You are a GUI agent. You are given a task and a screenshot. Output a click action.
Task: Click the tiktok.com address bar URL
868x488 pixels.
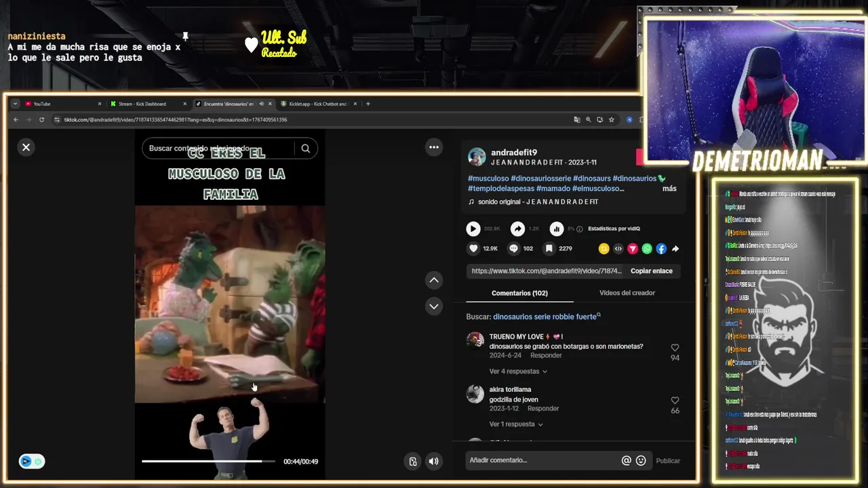click(x=176, y=119)
